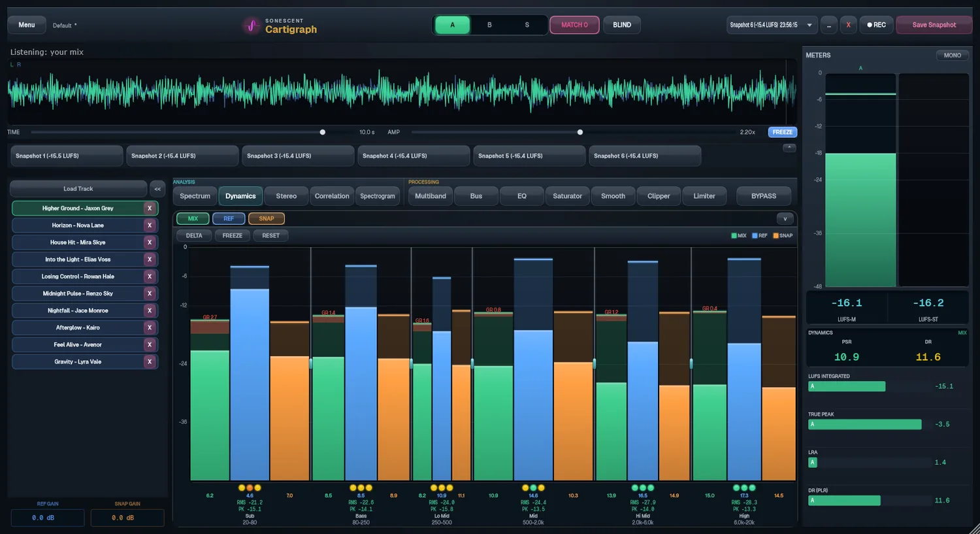Recall Snapshot 6 (-15.4 LUFS)
The height and width of the screenshot is (534, 980).
[x=645, y=156]
